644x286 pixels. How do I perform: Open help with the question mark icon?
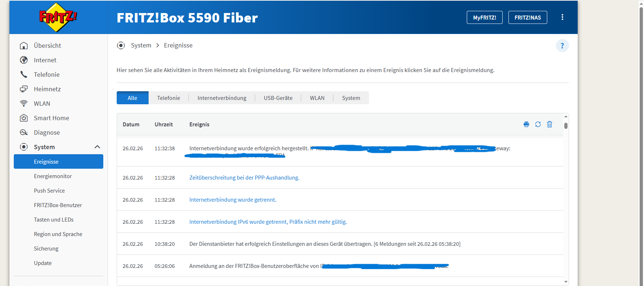tap(562, 46)
